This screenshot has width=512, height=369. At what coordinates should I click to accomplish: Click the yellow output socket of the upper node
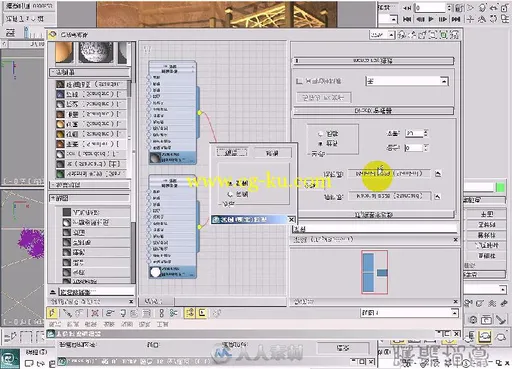[x=200, y=113]
